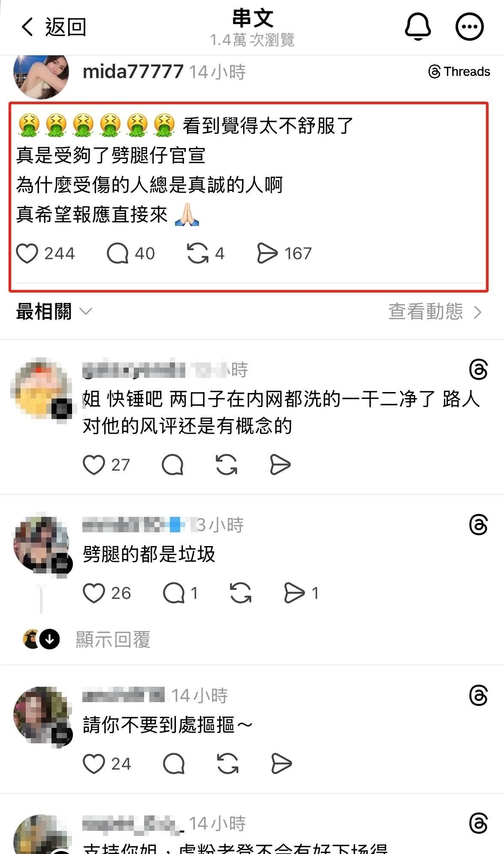
Task: Open 查看動態 activity link
Action: pyautogui.click(x=435, y=312)
